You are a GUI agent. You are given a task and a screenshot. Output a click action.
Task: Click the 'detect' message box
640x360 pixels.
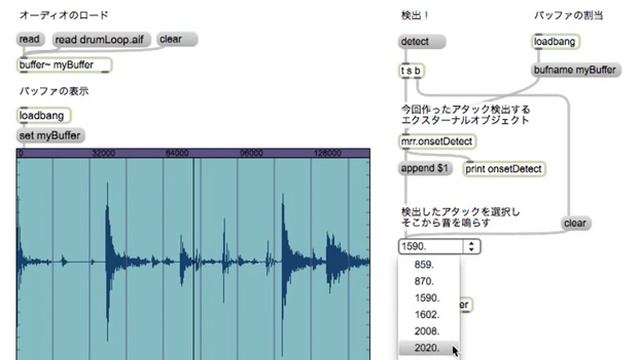[x=422, y=42]
